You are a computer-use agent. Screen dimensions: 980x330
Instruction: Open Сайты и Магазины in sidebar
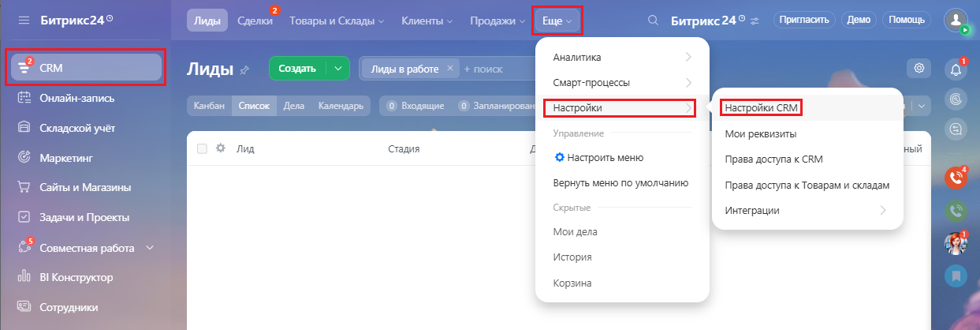pyautogui.click(x=85, y=188)
